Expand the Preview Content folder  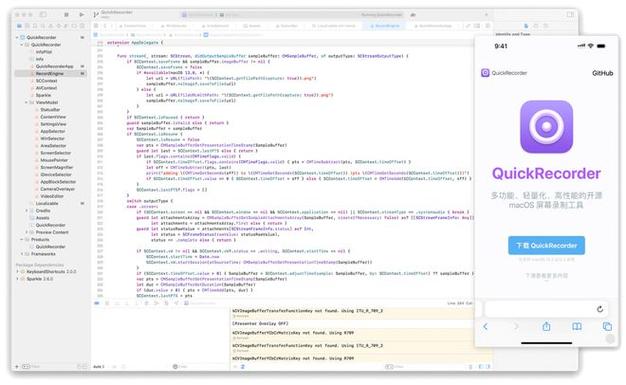coord(27,232)
